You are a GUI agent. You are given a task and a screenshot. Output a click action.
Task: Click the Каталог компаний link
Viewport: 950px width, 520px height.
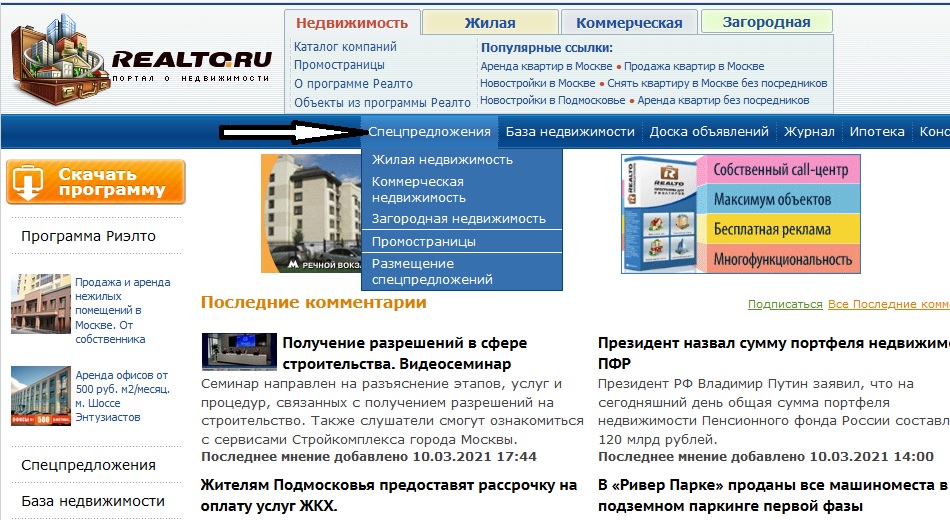pyautogui.click(x=345, y=47)
